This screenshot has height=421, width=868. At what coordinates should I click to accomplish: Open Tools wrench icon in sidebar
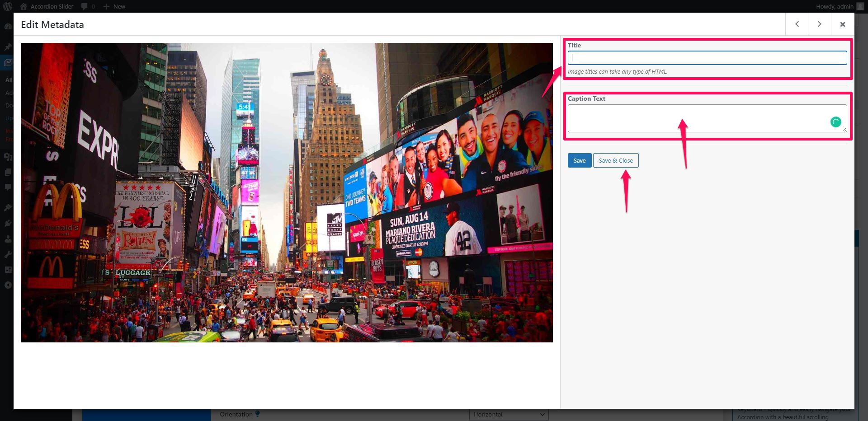click(x=8, y=254)
